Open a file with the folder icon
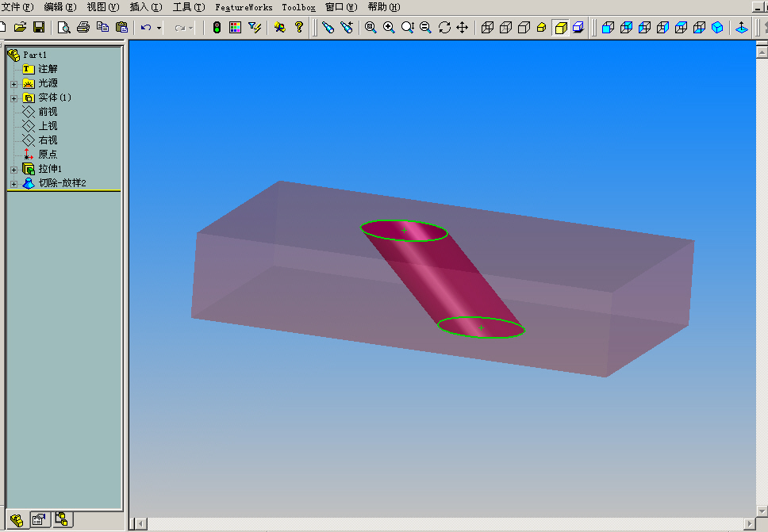The image size is (768, 532). coord(20,28)
